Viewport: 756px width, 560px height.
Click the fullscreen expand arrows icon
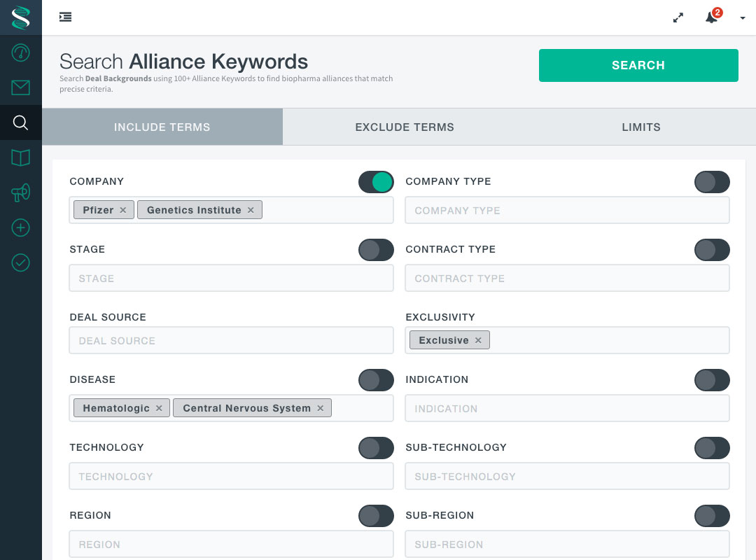coord(678,17)
